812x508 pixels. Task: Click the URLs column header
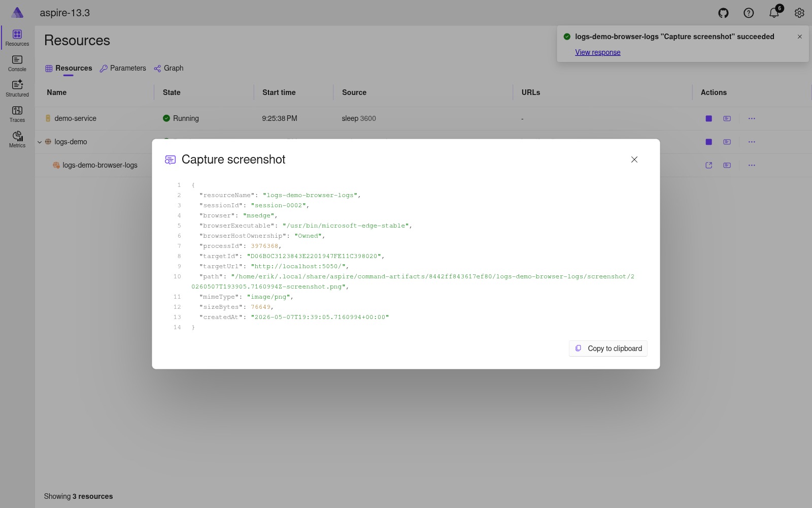531,92
